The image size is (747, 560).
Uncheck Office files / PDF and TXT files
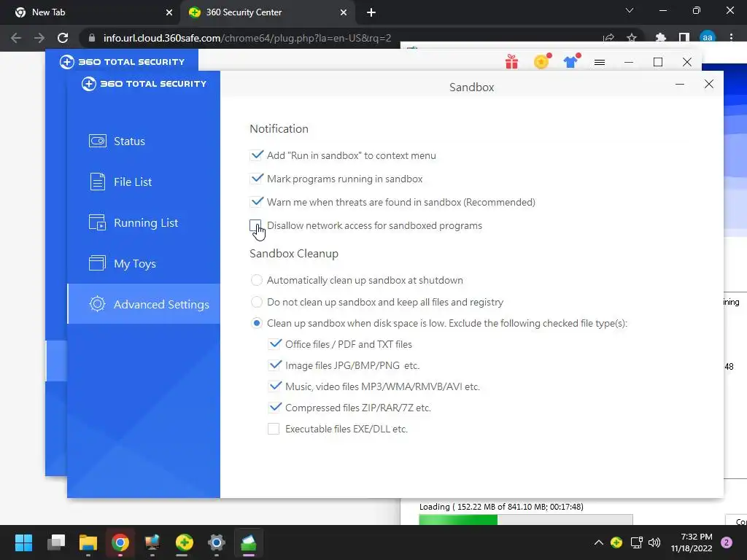tap(274, 344)
